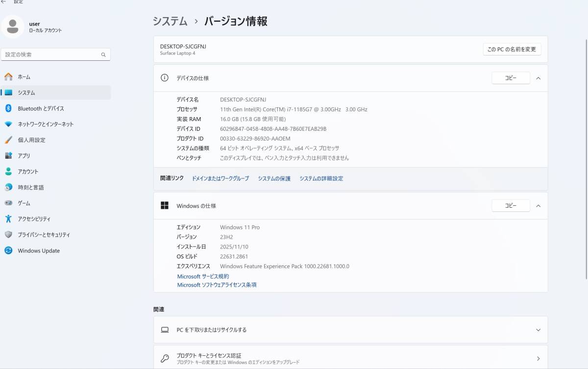Click the 実装 RAM value 16.0 GB
This screenshot has height=369, width=588.
pyautogui.click(x=253, y=119)
